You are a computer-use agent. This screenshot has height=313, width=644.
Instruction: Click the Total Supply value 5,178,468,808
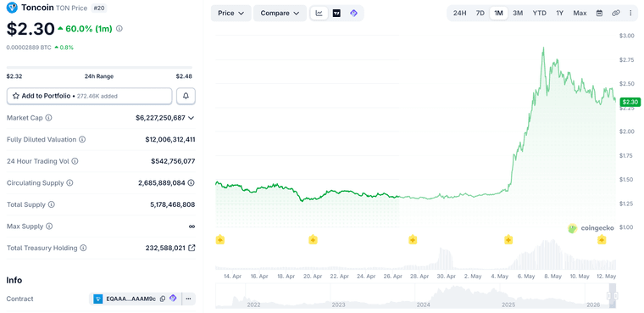tap(173, 204)
